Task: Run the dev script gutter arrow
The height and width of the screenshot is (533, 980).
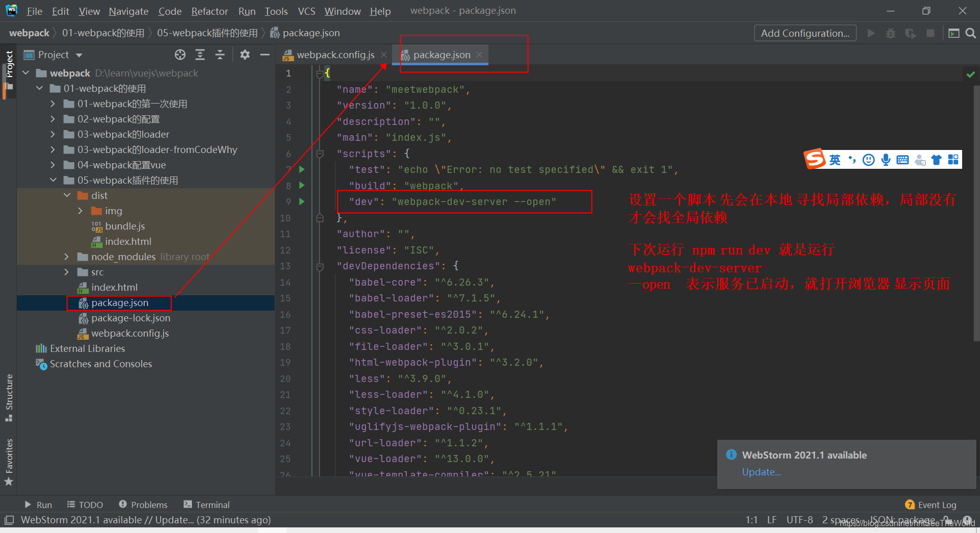Action: (x=302, y=201)
